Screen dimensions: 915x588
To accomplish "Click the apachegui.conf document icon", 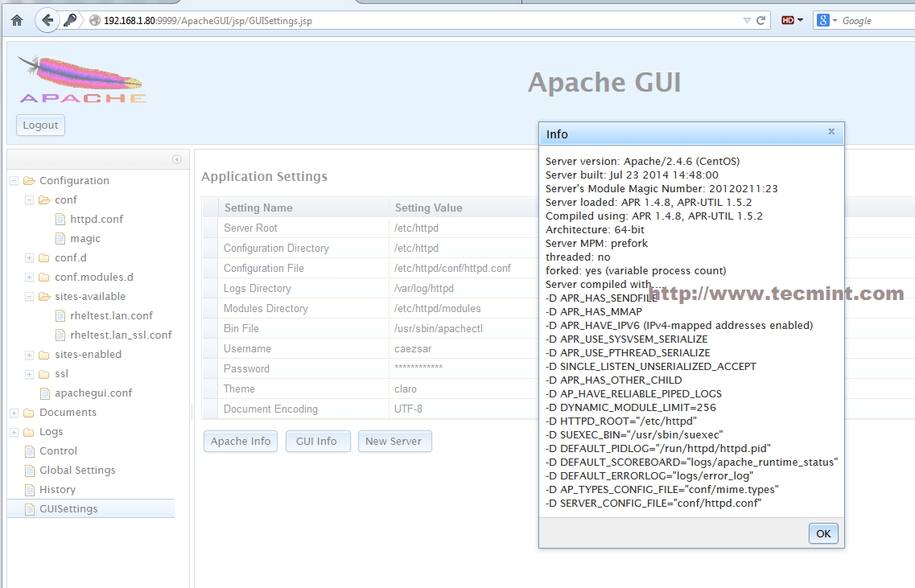I will click(45, 393).
